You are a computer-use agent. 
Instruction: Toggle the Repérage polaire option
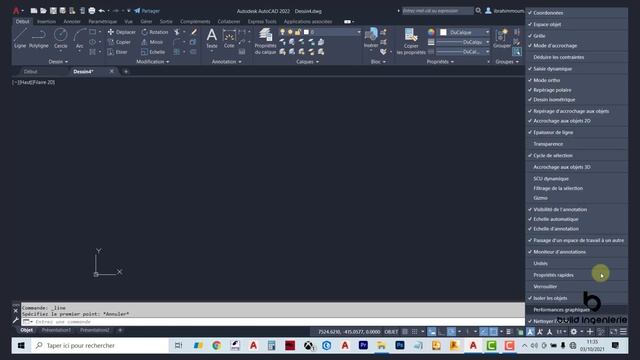[x=576, y=90]
